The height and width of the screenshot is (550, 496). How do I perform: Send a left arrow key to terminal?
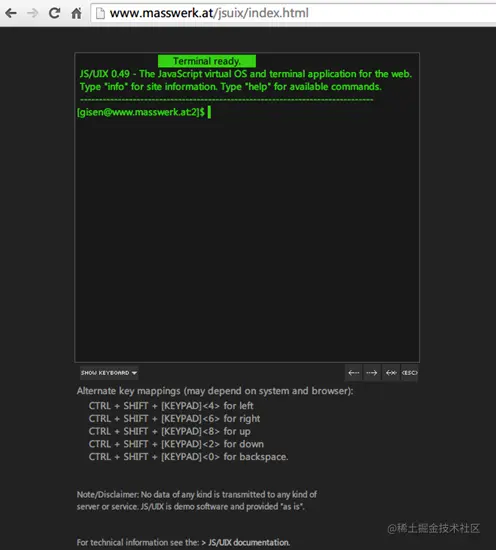(x=354, y=373)
